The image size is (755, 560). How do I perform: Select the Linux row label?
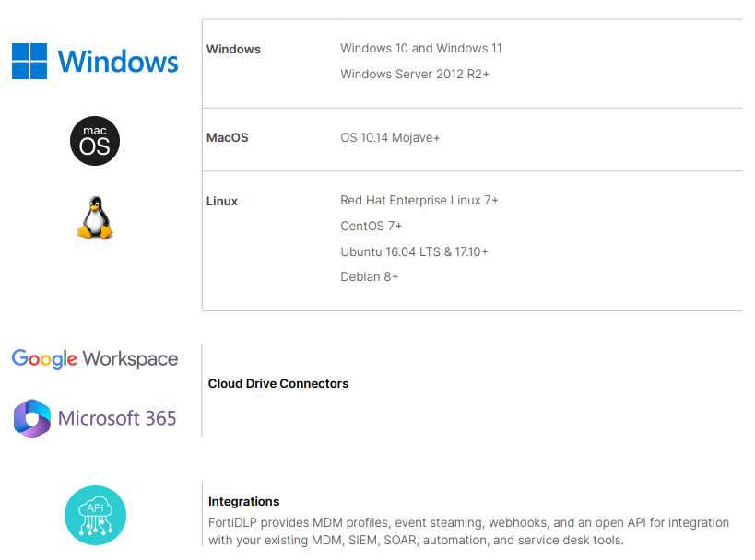pos(222,202)
